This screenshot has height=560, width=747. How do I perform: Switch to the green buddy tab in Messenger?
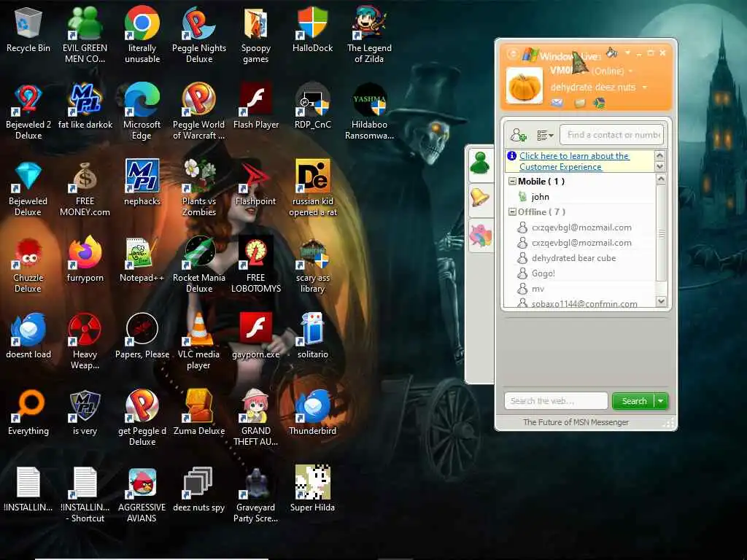tap(481, 163)
